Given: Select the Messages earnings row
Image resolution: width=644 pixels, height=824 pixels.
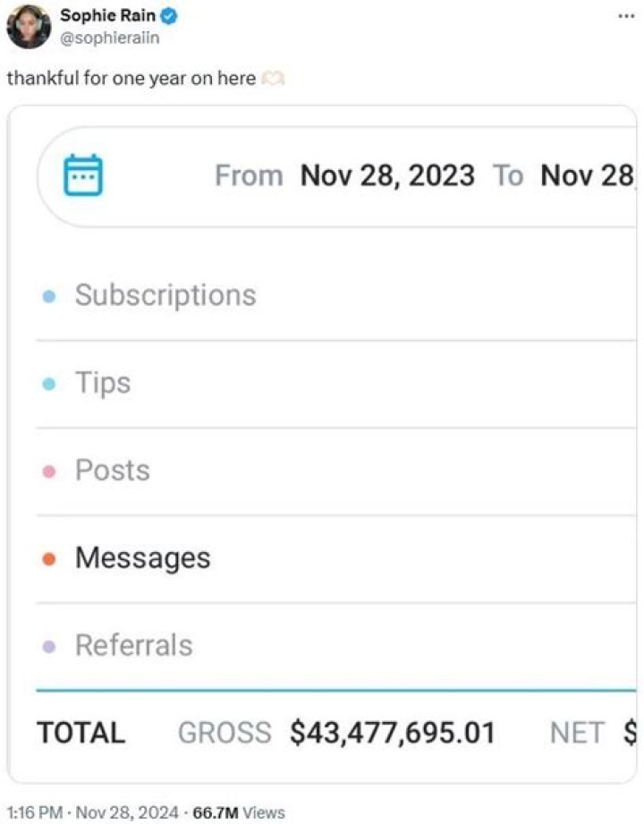Looking at the screenshot, I should 336,558.
